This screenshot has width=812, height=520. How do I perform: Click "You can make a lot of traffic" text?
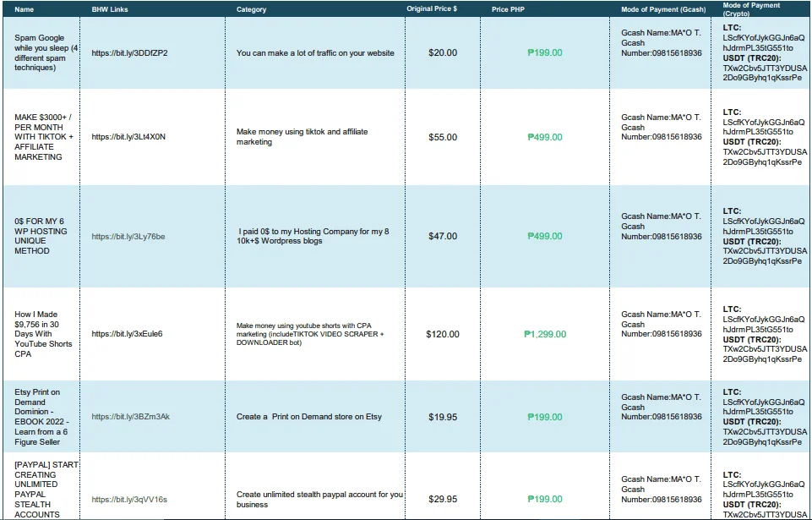click(315, 53)
